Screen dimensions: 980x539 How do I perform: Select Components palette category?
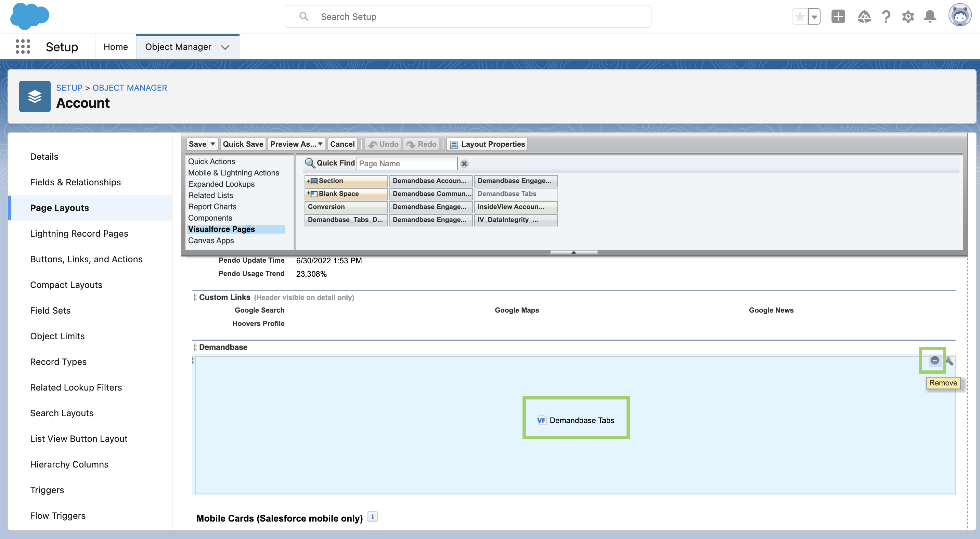[210, 218]
